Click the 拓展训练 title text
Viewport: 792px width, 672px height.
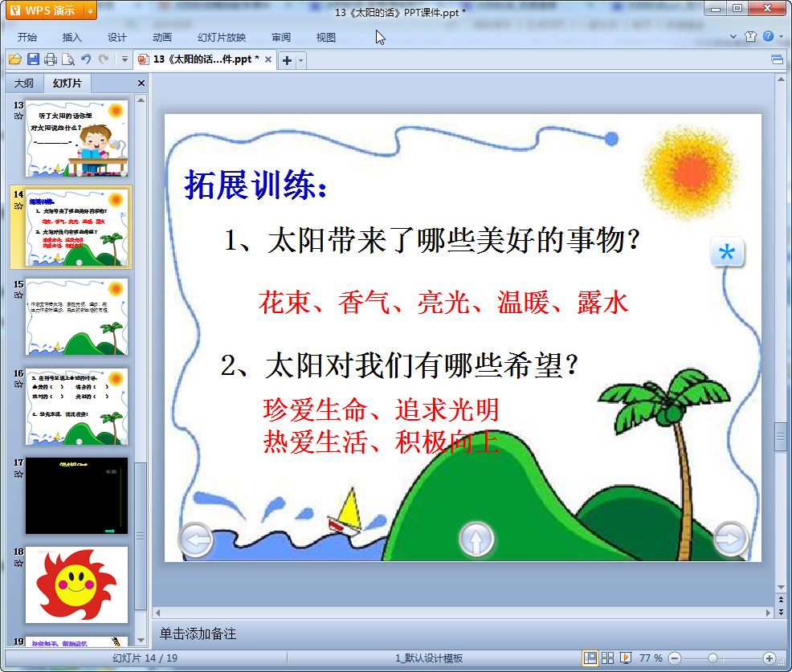[255, 185]
